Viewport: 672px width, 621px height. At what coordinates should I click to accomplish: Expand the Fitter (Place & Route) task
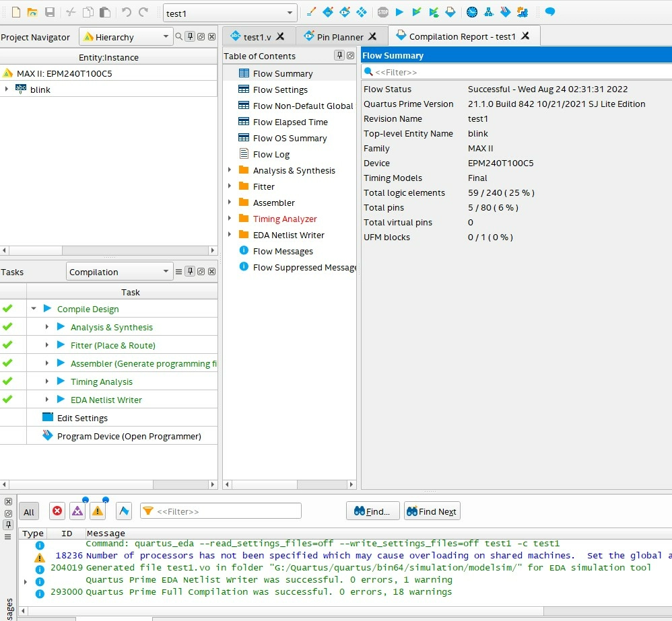click(x=46, y=344)
